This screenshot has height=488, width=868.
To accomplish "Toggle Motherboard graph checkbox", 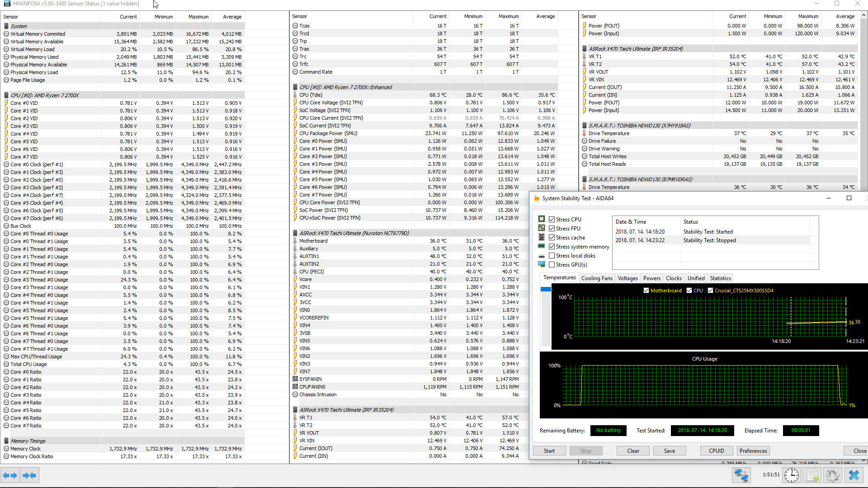I will click(x=646, y=291).
